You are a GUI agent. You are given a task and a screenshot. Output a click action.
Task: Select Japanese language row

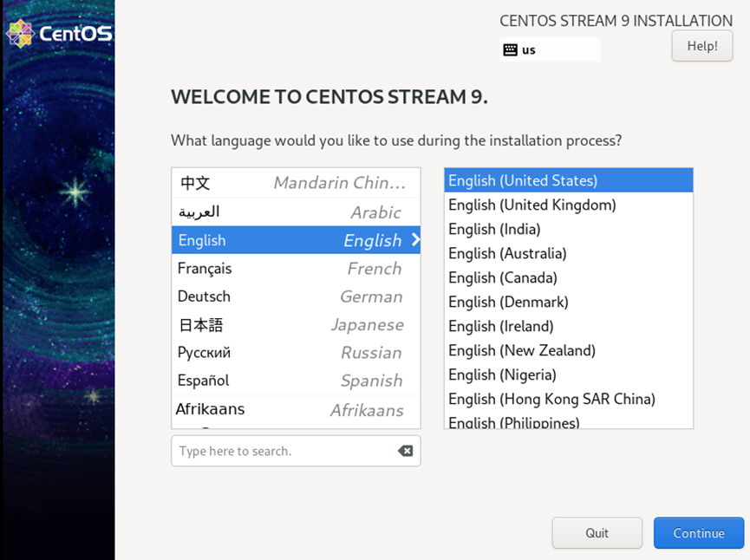click(296, 325)
